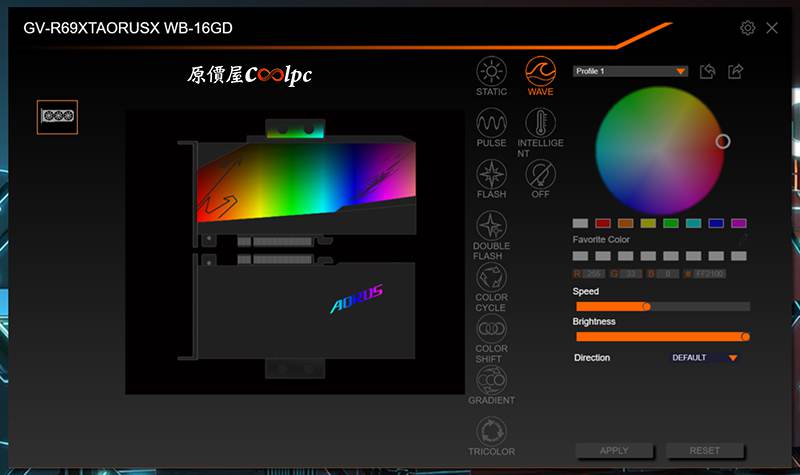Open the Profile 1 dropdown
800x475 pixels.
click(630, 71)
